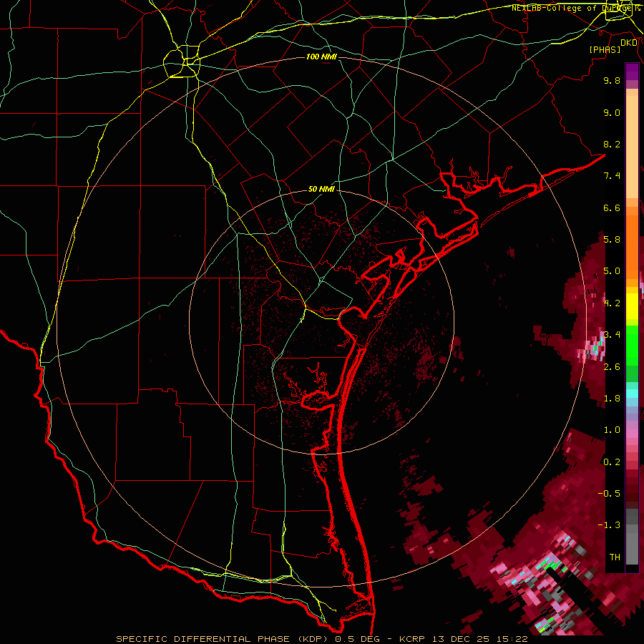
Task: Pick the yellow swatch on the color bar
Action: point(632,306)
